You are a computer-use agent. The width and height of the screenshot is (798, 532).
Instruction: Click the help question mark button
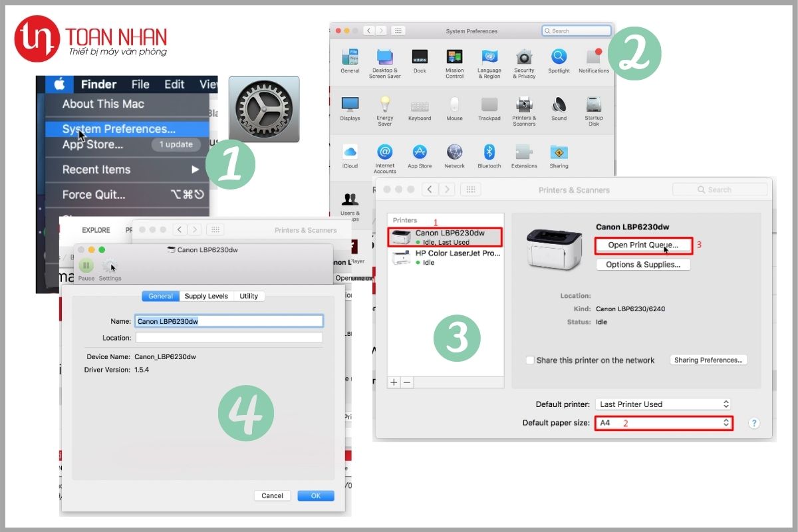point(754,423)
